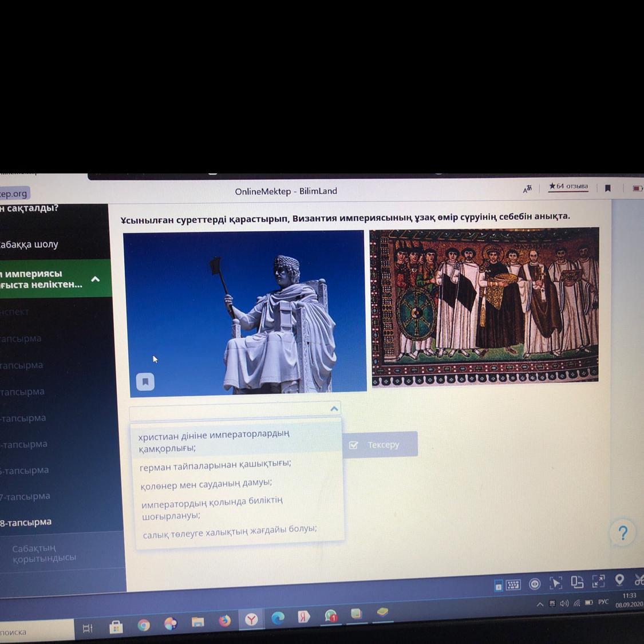Open Сабақтың қорытындысы in the sidebar
The image size is (644, 644).
(44, 554)
